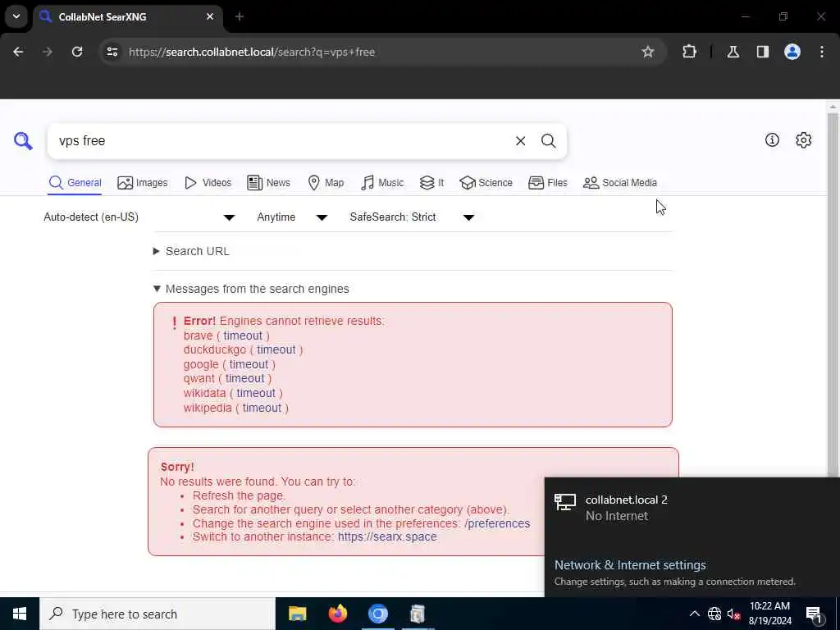Screen dimensions: 840x630
Task: Switch to the Social Media category tab
Action: click(620, 183)
